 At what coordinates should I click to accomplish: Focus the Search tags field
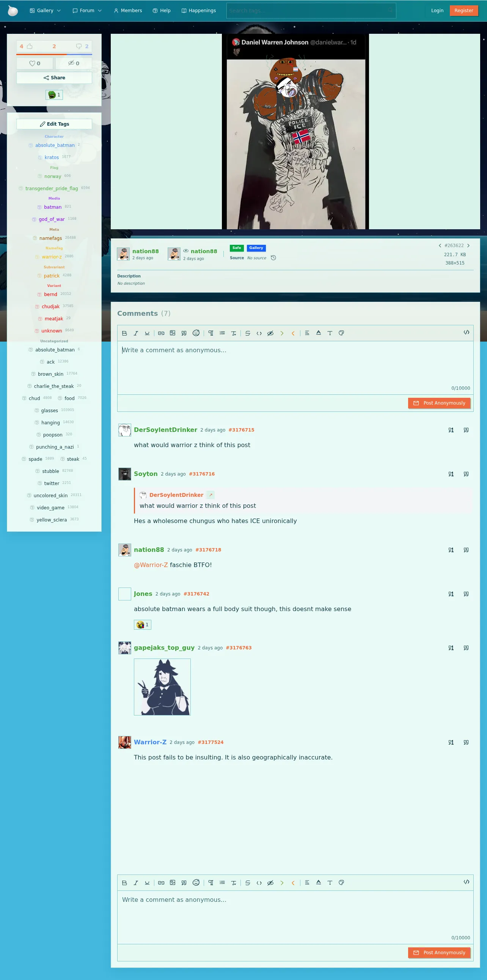311,11
